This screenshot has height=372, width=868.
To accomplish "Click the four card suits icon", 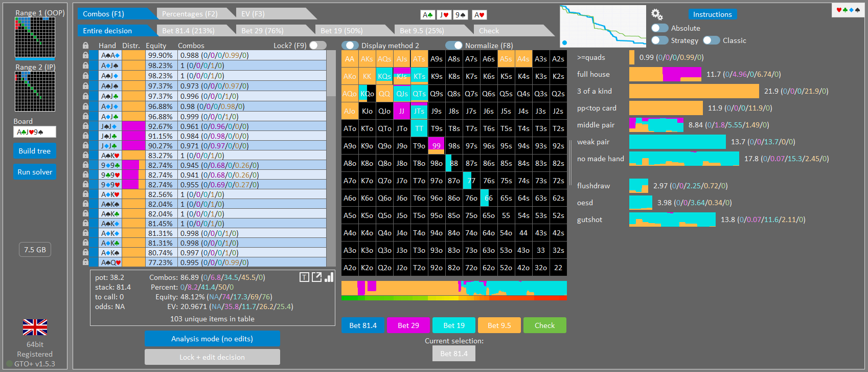I will click(x=848, y=10).
